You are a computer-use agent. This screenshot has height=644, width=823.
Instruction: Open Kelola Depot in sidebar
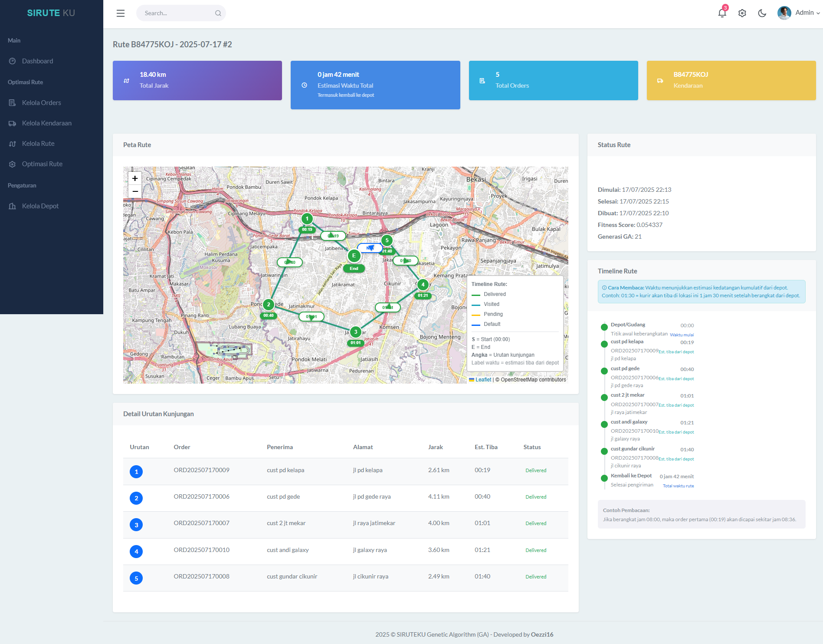click(x=40, y=206)
